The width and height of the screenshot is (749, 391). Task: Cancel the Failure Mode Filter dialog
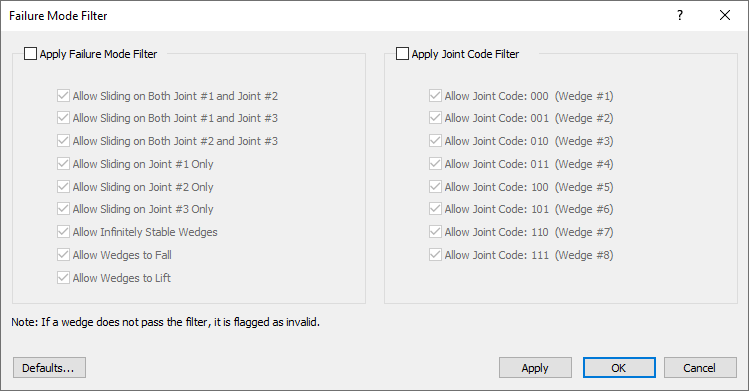pyautogui.click(x=700, y=368)
